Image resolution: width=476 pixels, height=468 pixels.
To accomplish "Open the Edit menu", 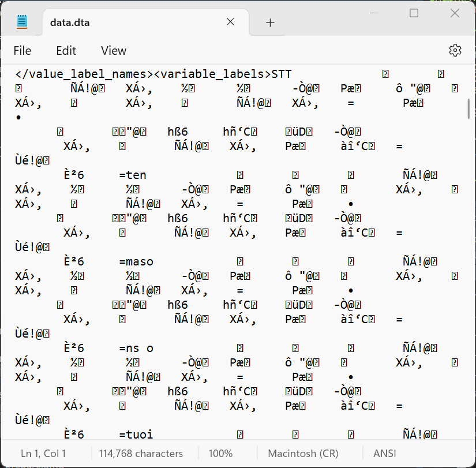I will tap(66, 51).
